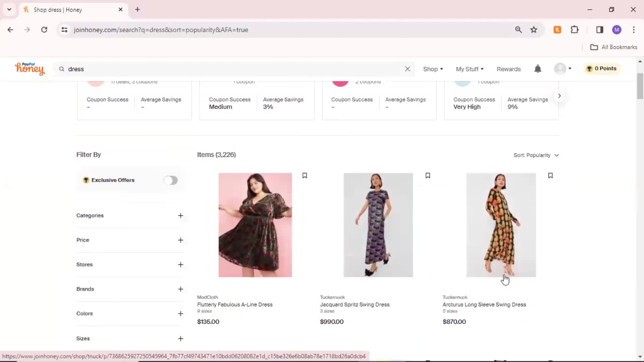Click the PayPal Honey logo

[x=30, y=69]
